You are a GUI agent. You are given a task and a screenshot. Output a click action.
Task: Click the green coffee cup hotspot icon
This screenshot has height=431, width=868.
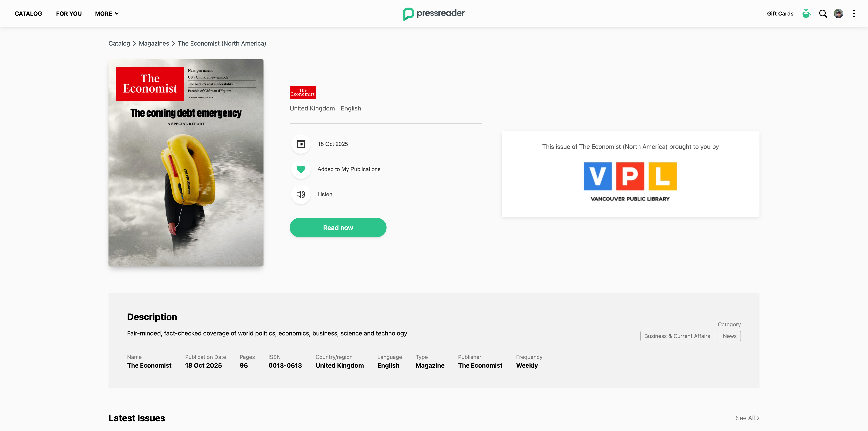pyautogui.click(x=806, y=14)
